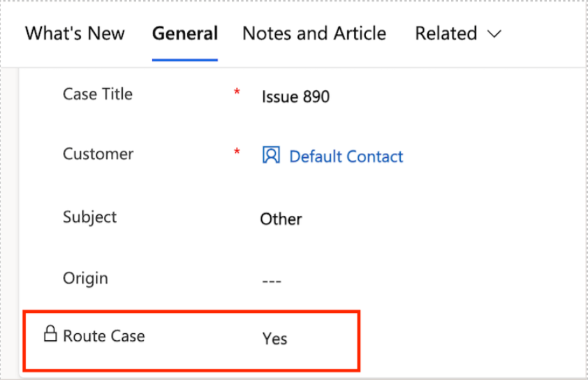This screenshot has width=588, height=380.
Task: Expand the Related tab chevron
Action: tap(494, 34)
